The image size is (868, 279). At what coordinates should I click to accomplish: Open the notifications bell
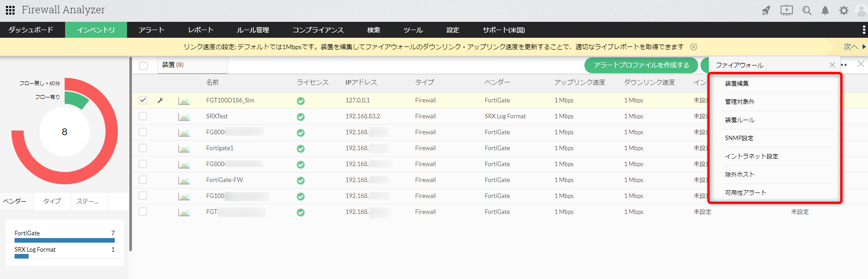point(825,10)
